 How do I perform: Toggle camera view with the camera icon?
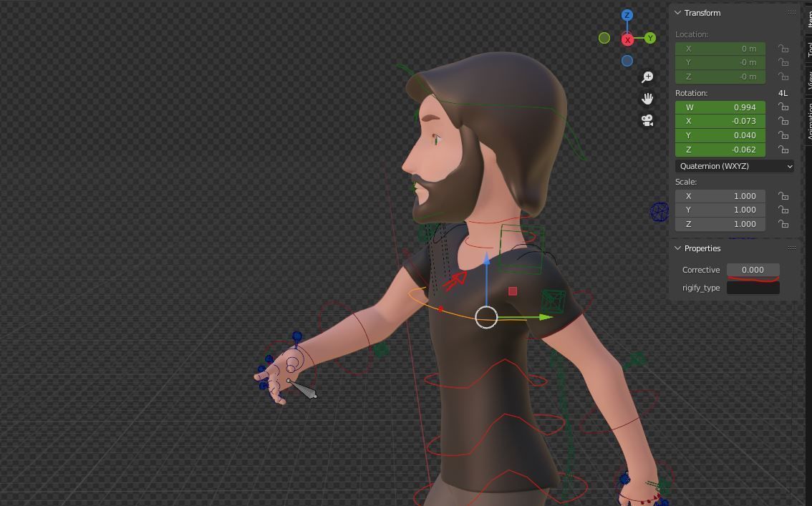(647, 120)
